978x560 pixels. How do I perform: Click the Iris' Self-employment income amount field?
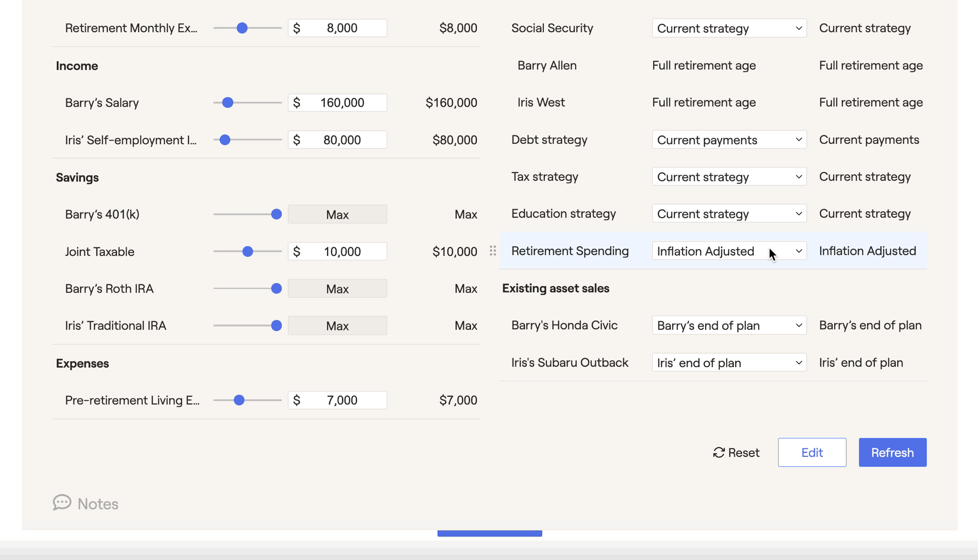[337, 140]
